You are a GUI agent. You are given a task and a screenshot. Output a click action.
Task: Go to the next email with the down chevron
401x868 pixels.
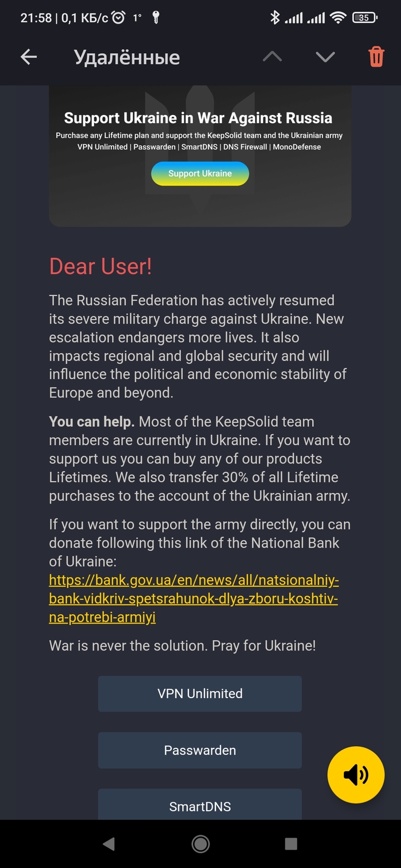(x=325, y=57)
